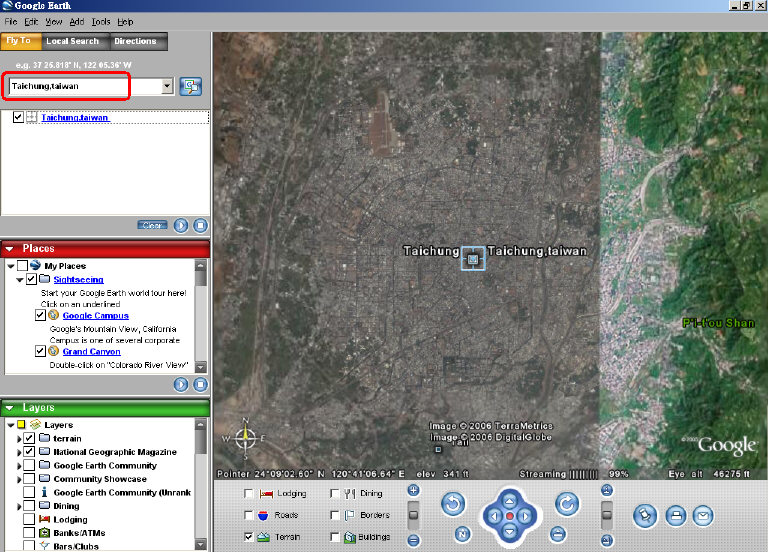Click the Search button beside the Fly To field

click(191, 86)
